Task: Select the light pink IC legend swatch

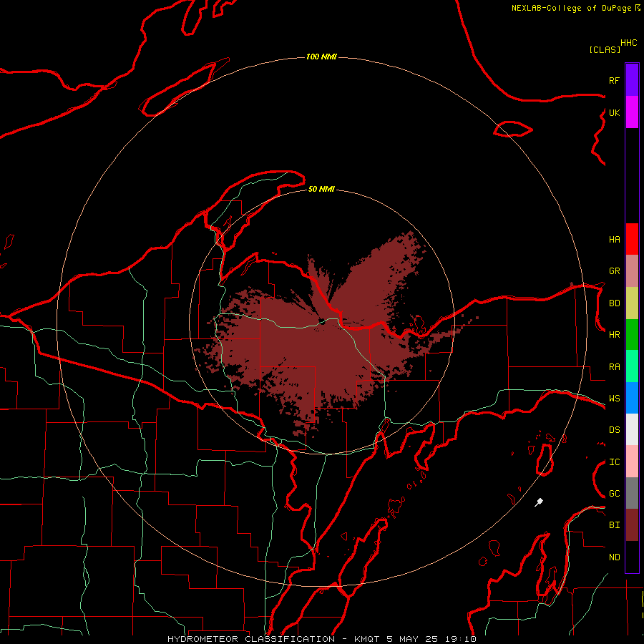Action: [632, 462]
